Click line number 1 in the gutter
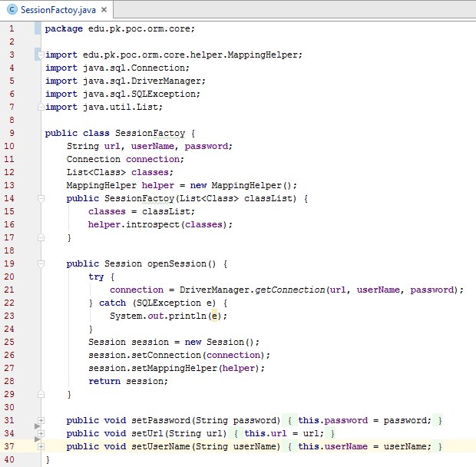The height and width of the screenshot is (467, 476). pos(12,29)
